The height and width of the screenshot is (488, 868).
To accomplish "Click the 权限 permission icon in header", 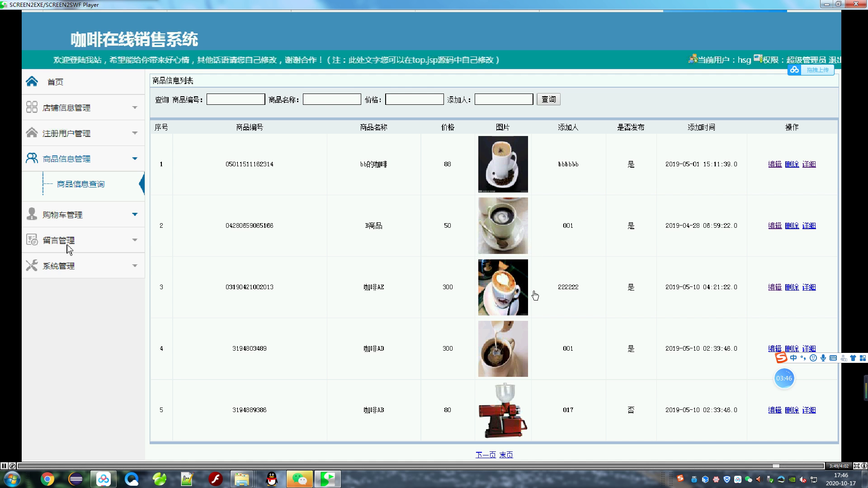I will coord(758,59).
